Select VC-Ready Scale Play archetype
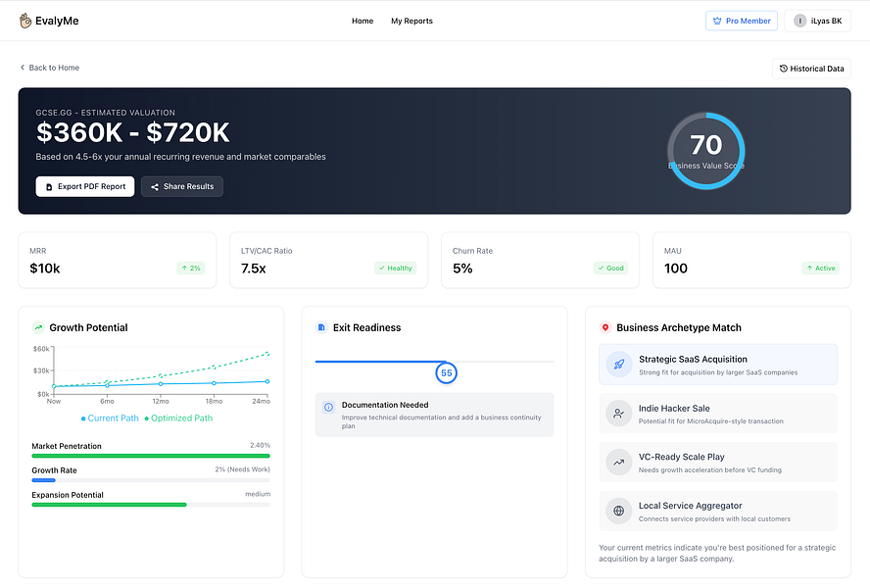This screenshot has height=588, width=870. click(x=718, y=463)
